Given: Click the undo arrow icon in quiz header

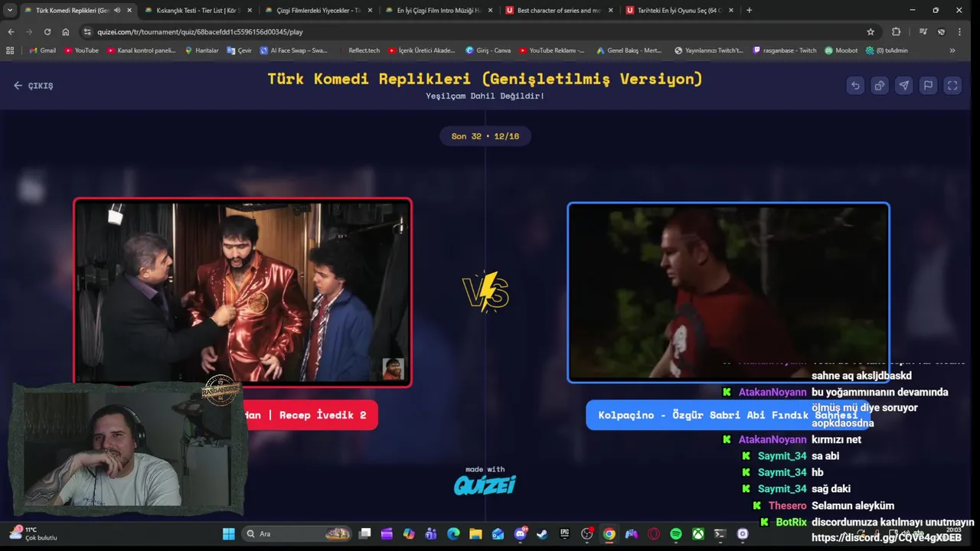Looking at the screenshot, I should click(855, 86).
